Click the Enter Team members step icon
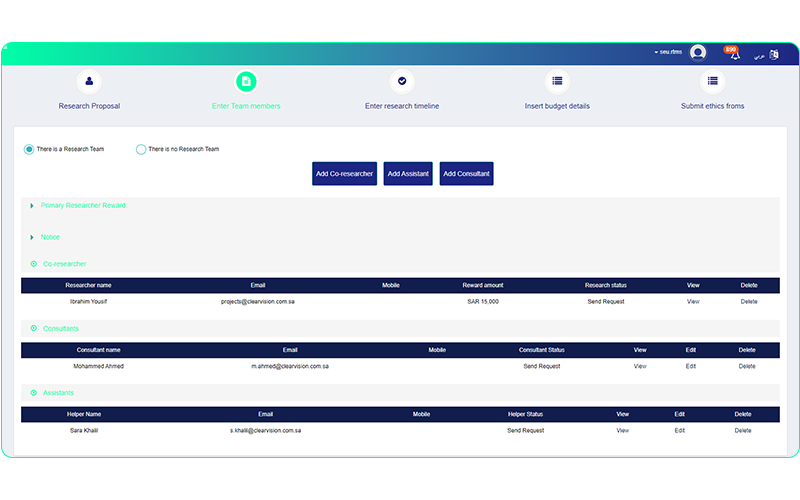The image size is (800, 500). (x=246, y=81)
